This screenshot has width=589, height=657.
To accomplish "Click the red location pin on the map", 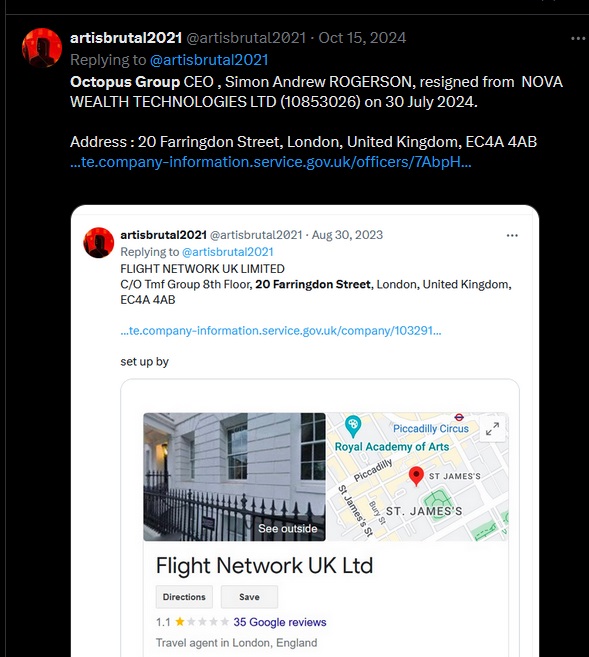I will pyautogui.click(x=416, y=476).
